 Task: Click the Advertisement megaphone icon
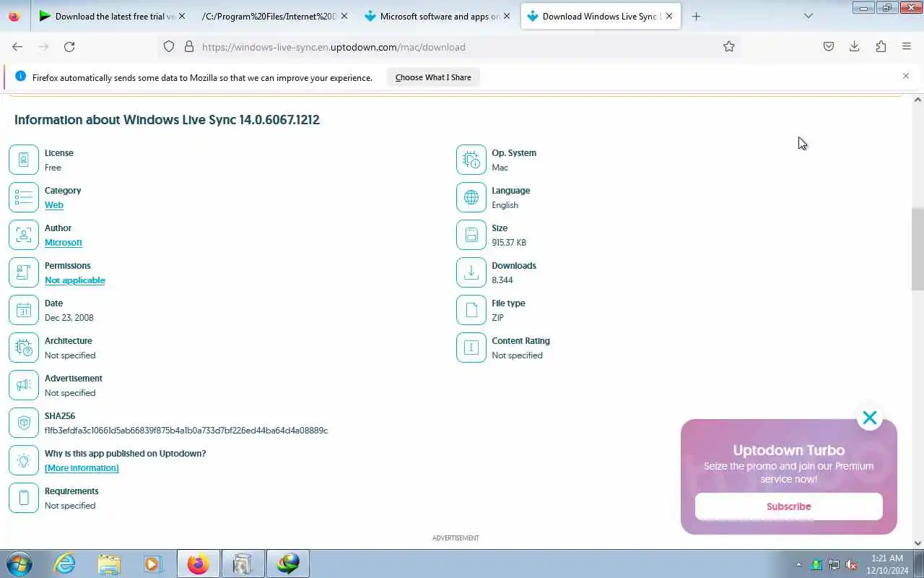24,385
